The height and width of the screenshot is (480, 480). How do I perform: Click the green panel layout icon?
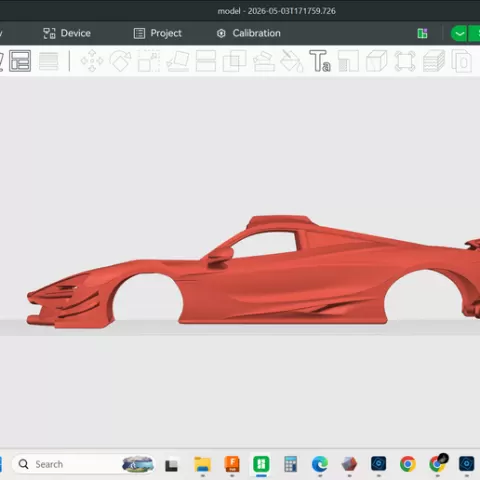click(422, 33)
